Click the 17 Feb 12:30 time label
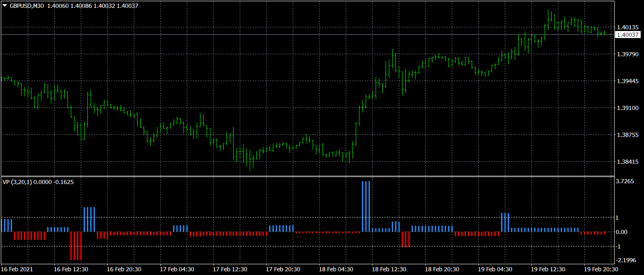 (230, 269)
